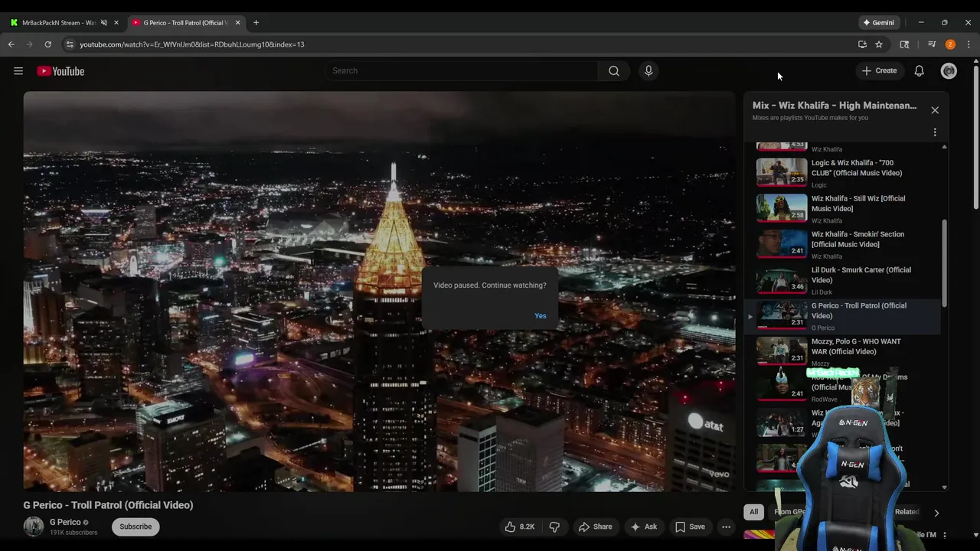980x551 pixels.
Task: Go to YouTube home via logo
Action: click(60, 71)
